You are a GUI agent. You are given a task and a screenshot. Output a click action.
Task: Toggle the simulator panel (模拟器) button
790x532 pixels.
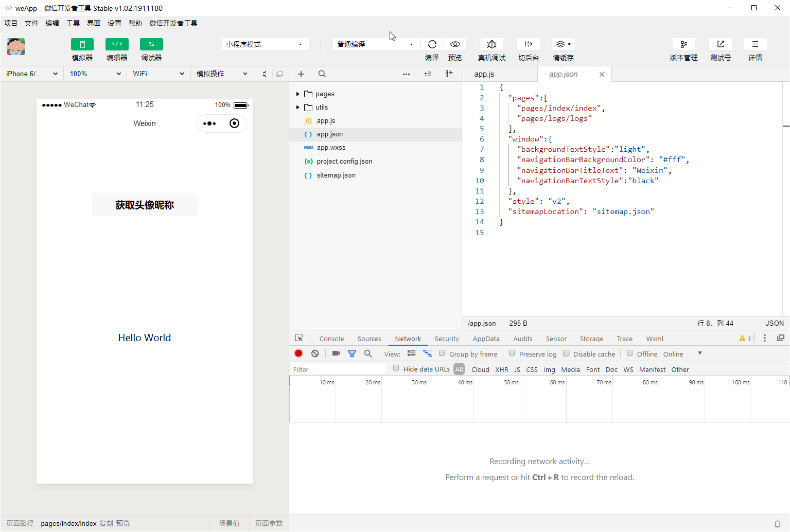pos(82,44)
